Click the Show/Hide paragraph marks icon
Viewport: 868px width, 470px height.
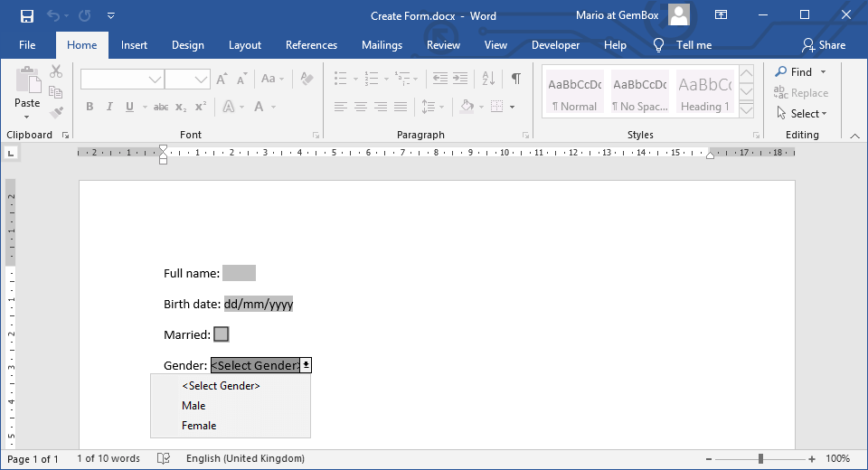click(515, 79)
